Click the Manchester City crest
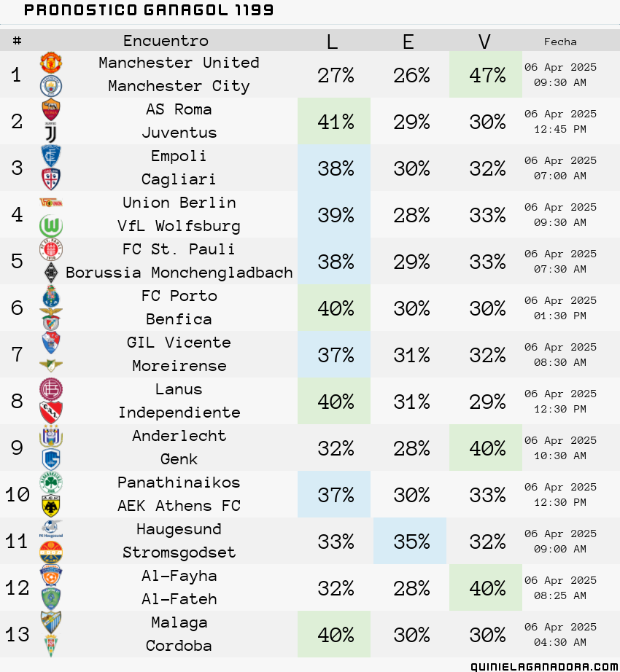The width and height of the screenshot is (620, 672). (x=51, y=86)
